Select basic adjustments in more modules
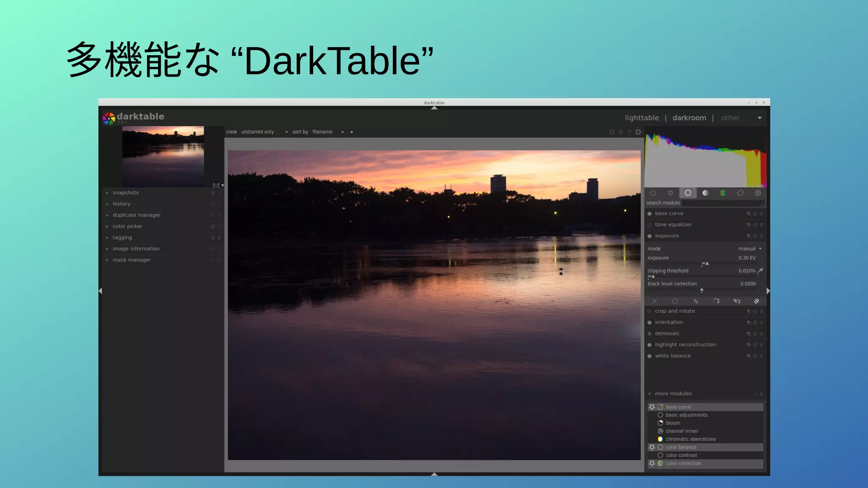Screen dimensions: 868x488 point(687,415)
